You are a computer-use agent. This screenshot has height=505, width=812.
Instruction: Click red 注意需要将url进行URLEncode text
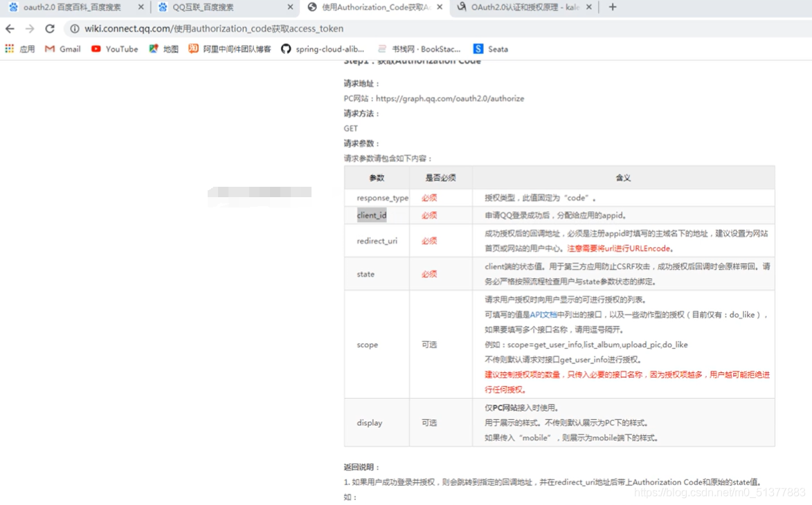tap(620, 248)
